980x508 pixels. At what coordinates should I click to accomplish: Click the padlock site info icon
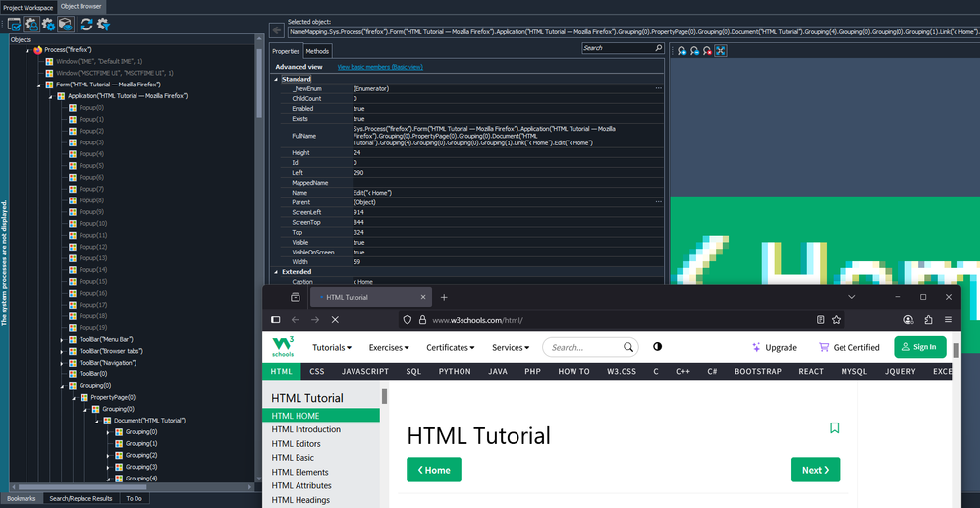pos(422,319)
